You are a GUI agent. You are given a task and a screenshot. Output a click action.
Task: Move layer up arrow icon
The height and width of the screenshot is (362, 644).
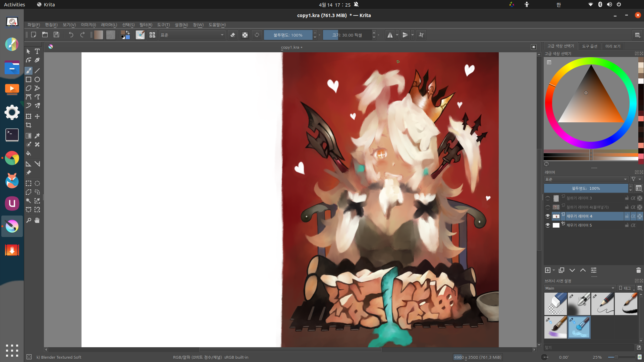[583, 270]
